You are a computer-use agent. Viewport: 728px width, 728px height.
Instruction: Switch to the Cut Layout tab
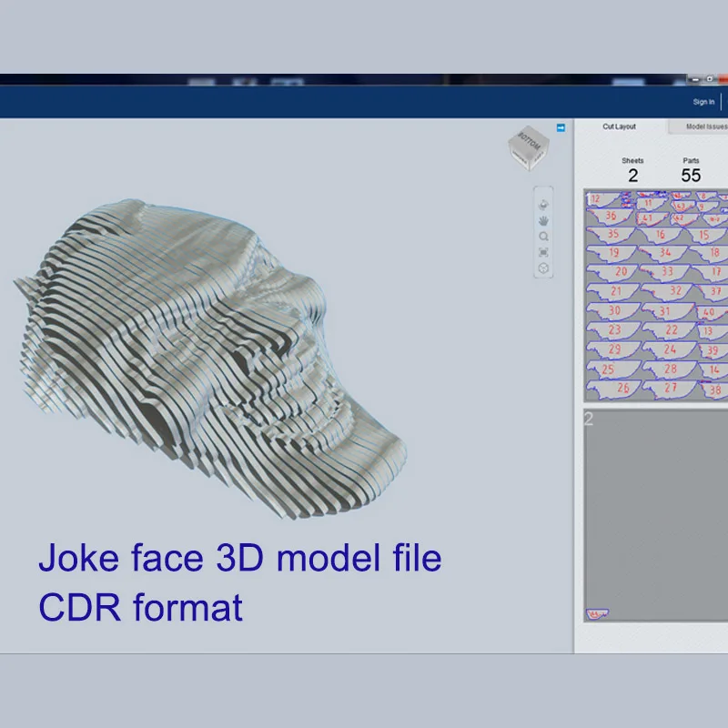pyautogui.click(x=620, y=127)
